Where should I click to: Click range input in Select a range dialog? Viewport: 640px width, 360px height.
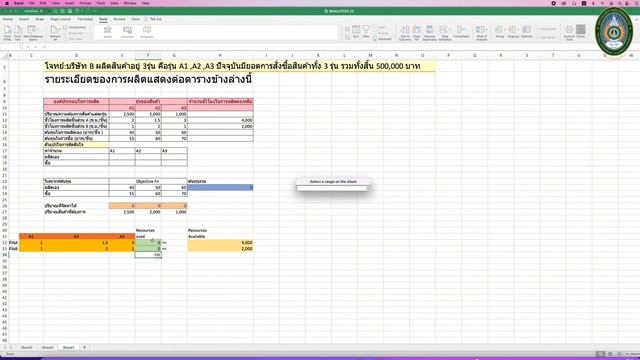coord(331,188)
